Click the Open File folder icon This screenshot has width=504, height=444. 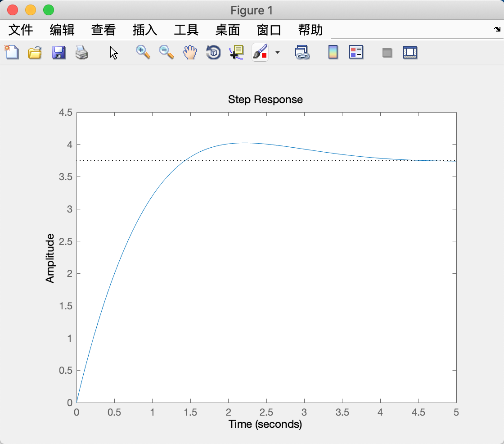35,52
